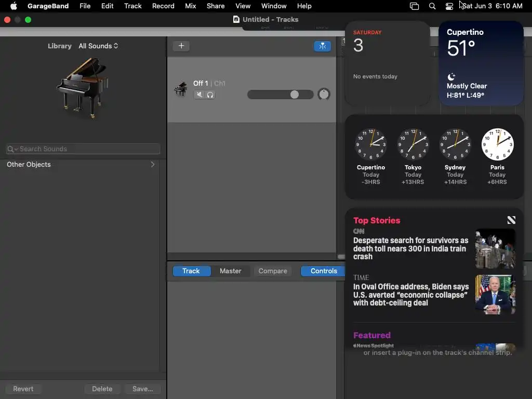Click the Stage Manager icon in menu bar

(x=414, y=6)
